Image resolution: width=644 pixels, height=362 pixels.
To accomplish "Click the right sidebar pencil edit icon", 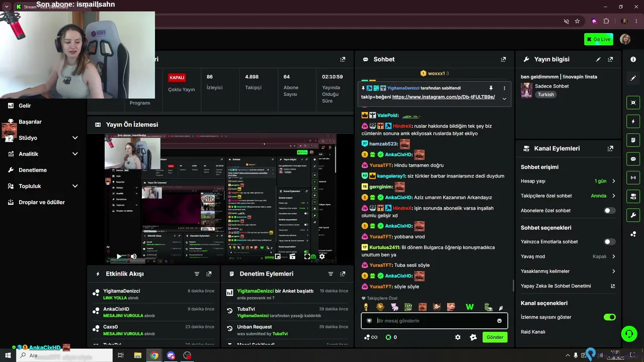I will [633, 78].
